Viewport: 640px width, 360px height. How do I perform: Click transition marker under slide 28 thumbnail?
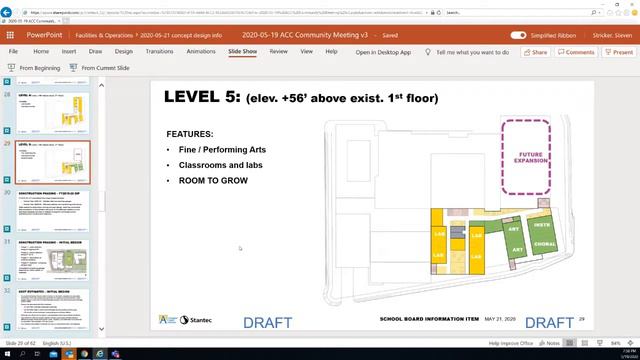(7, 131)
